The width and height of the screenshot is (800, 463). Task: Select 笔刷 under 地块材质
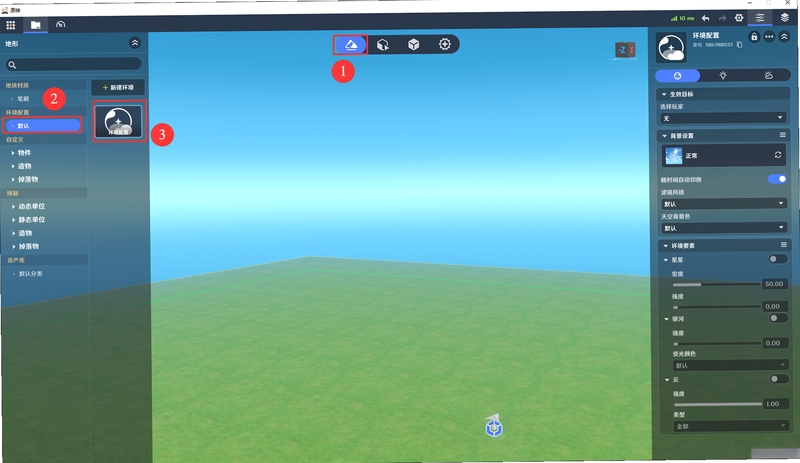23,99
